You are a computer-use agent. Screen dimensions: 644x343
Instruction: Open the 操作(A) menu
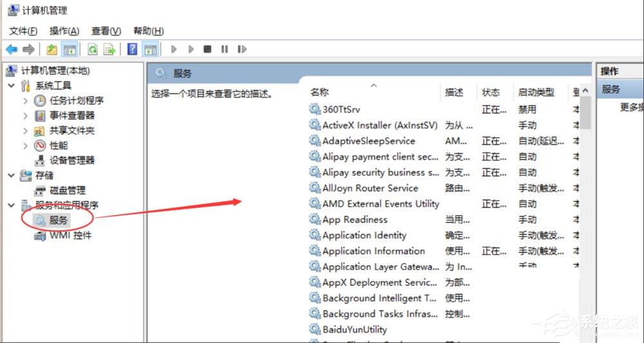[x=64, y=31]
